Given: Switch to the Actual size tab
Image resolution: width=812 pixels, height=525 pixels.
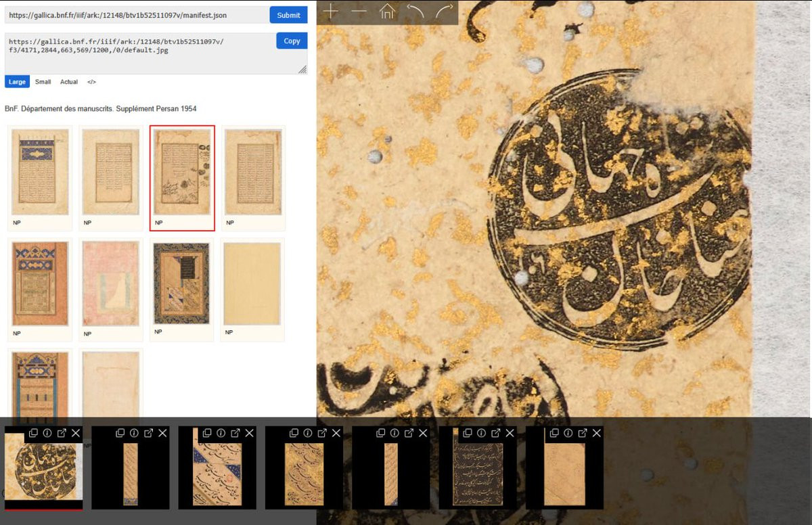Looking at the screenshot, I should click(x=69, y=82).
